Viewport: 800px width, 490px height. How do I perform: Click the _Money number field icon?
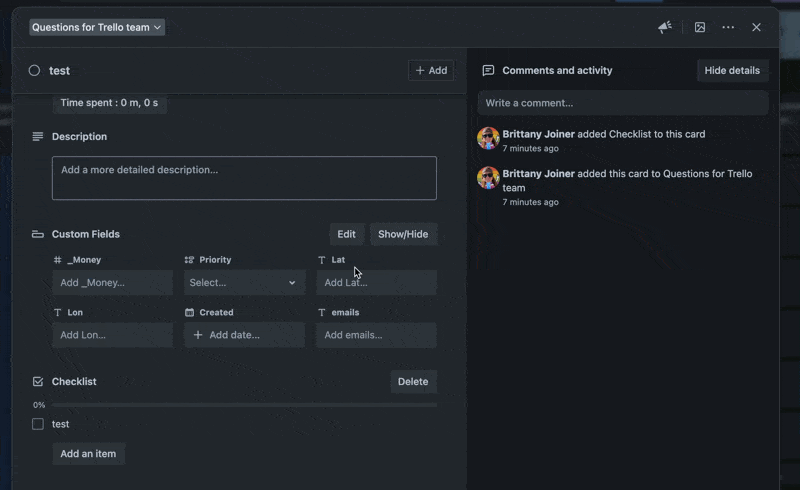click(58, 260)
